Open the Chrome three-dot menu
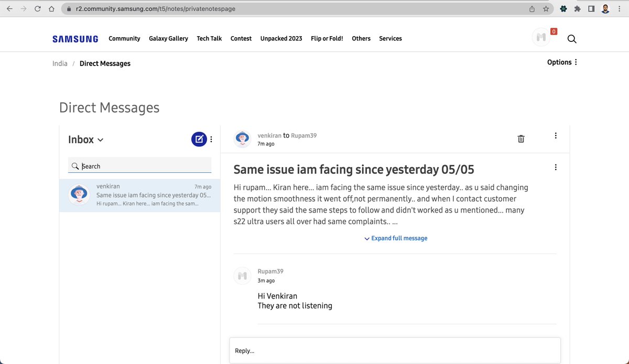The width and height of the screenshot is (629, 364). coord(620,9)
